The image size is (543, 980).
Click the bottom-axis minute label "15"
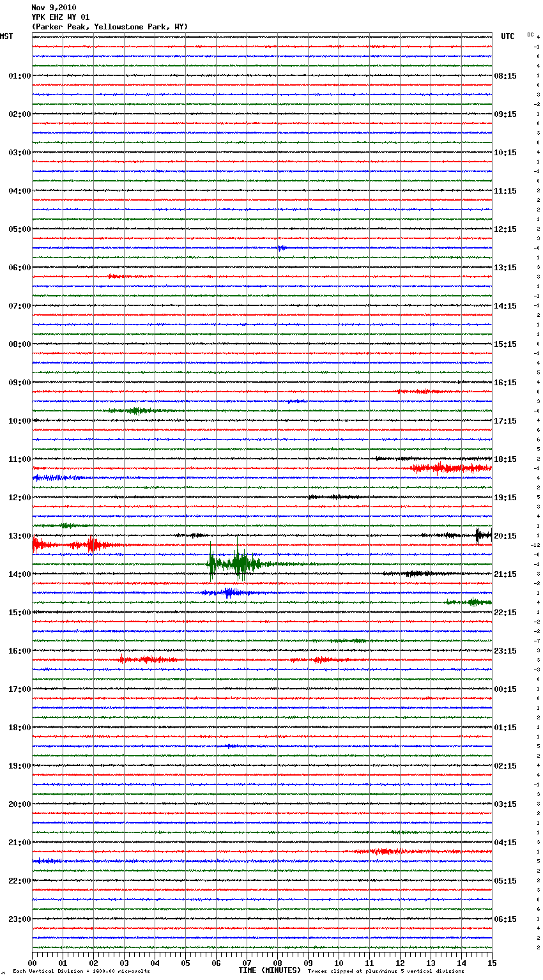(x=492, y=963)
